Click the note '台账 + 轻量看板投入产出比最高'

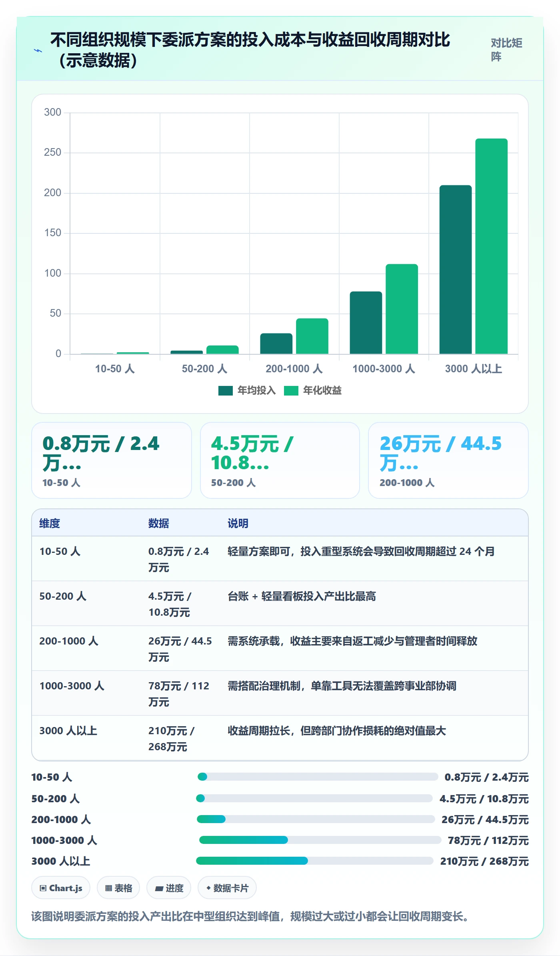tap(302, 596)
